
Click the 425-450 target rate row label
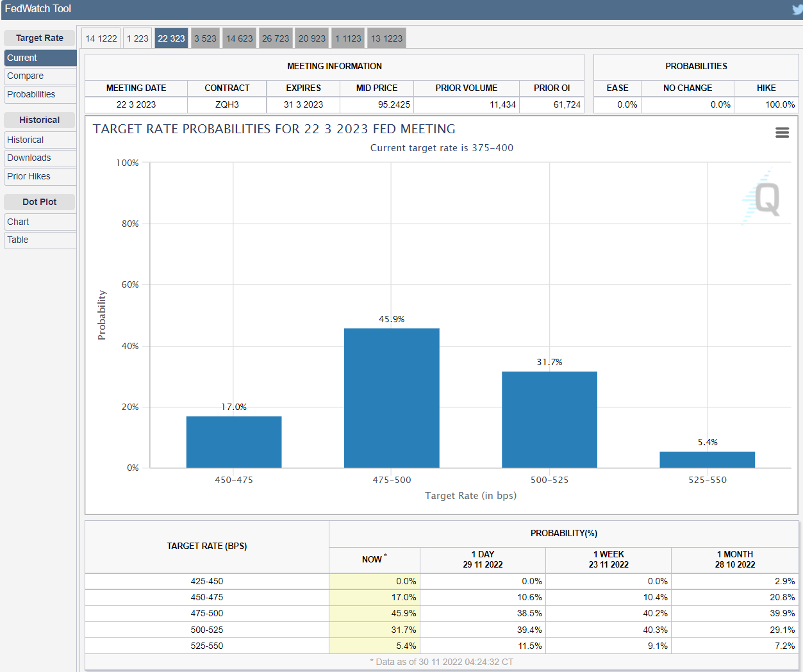click(x=207, y=581)
